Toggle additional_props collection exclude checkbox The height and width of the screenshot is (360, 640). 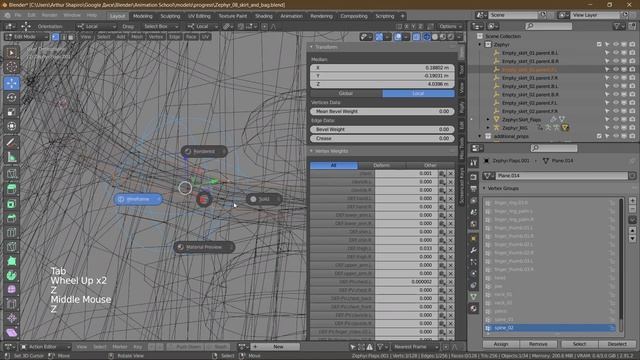click(x=599, y=136)
